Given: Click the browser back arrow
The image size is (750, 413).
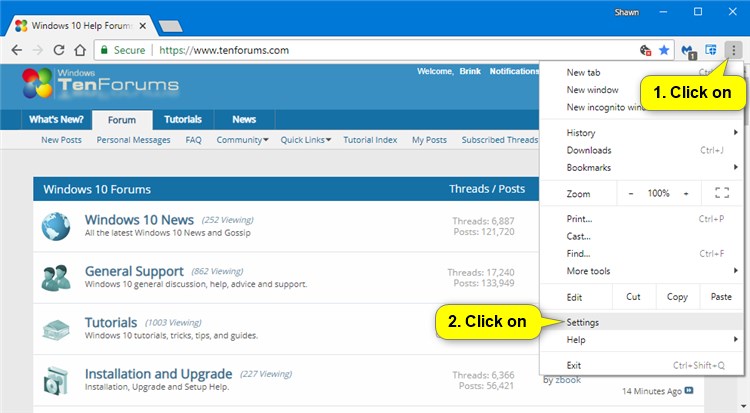Looking at the screenshot, I should point(17,50).
